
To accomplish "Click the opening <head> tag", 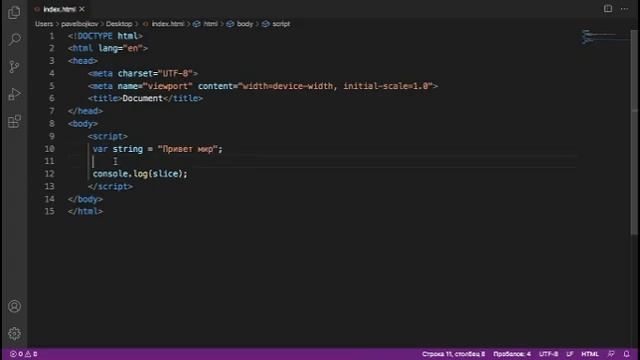I will (x=83, y=61).
